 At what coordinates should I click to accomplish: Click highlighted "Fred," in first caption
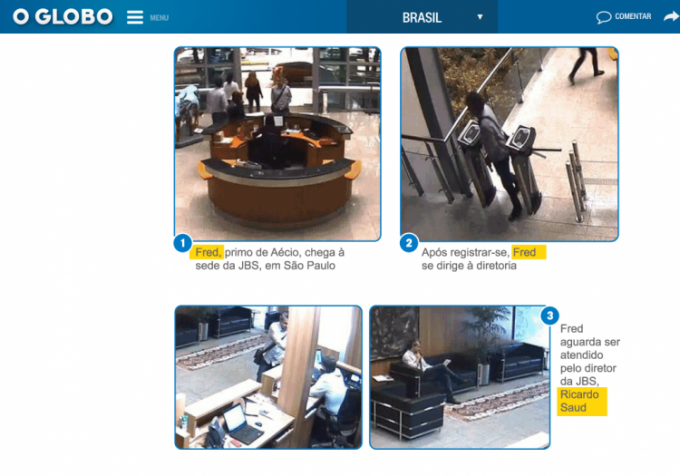coord(208,252)
